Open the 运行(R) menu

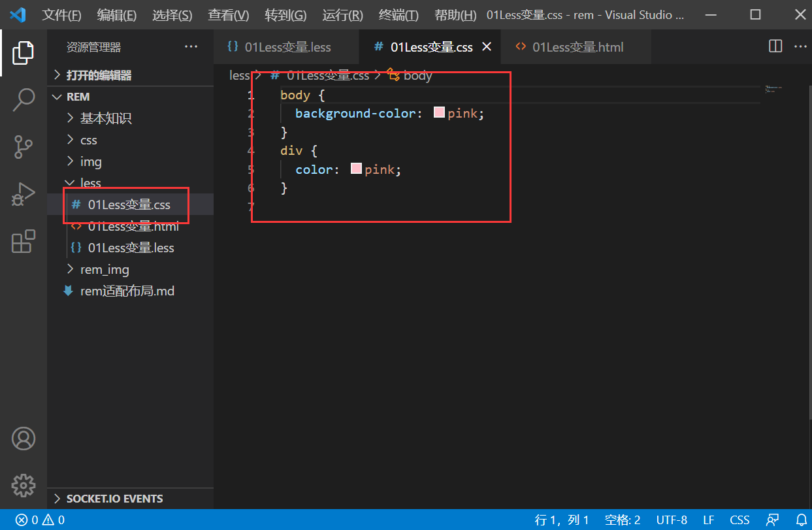click(343, 15)
